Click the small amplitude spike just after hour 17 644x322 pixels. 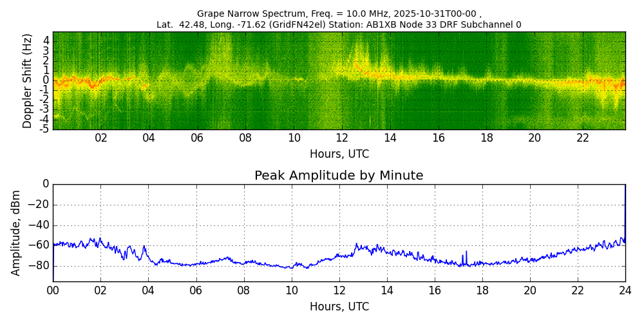click(466, 253)
